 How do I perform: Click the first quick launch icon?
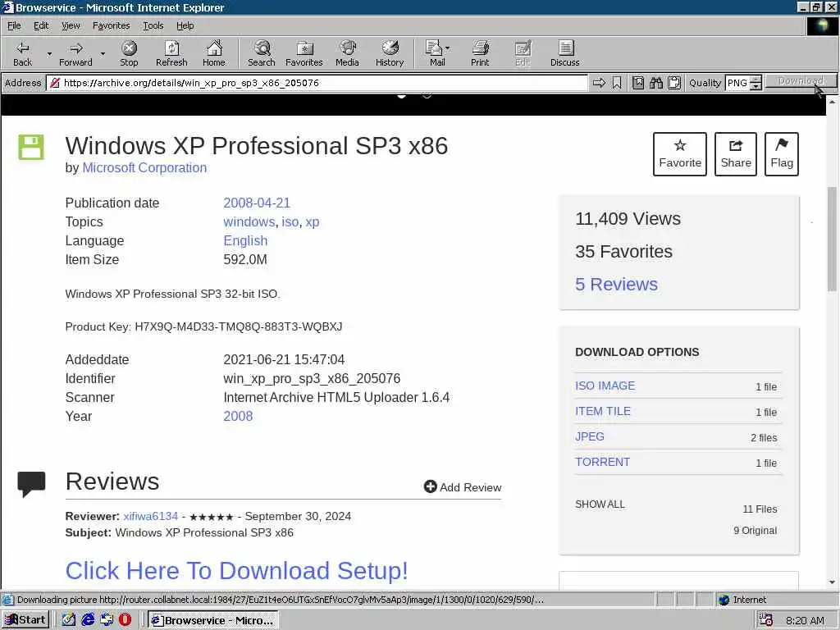(69, 620)
